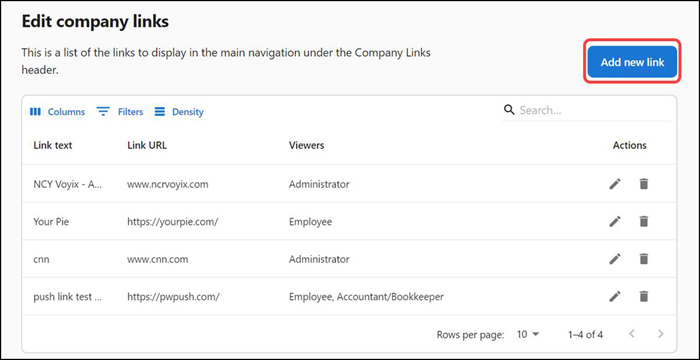Open the Filters panel
This screenshot has height=360, width=700.
120,112
